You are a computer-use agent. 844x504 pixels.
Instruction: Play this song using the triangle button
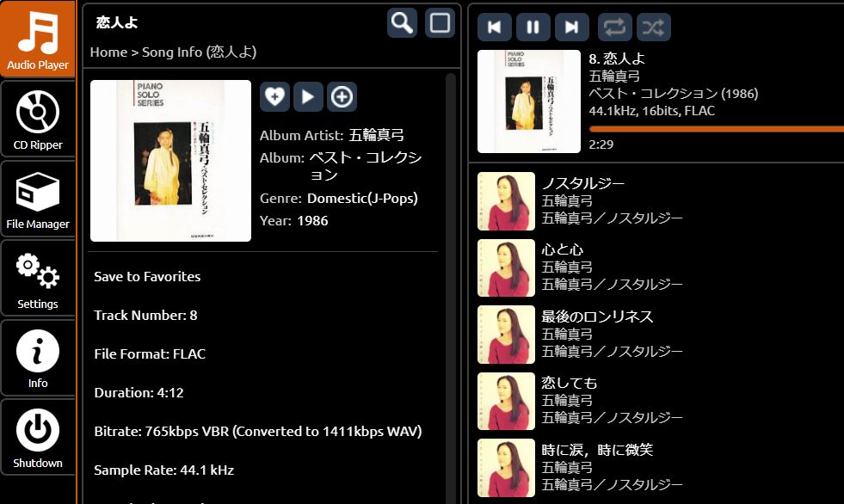(308, 97)
